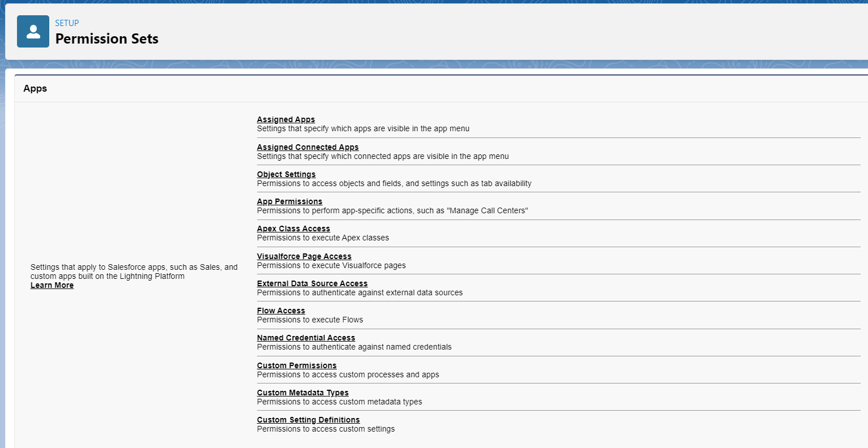Open Custom Permissions link
Viewport: 868px width, 448px height.
[297, 365]
